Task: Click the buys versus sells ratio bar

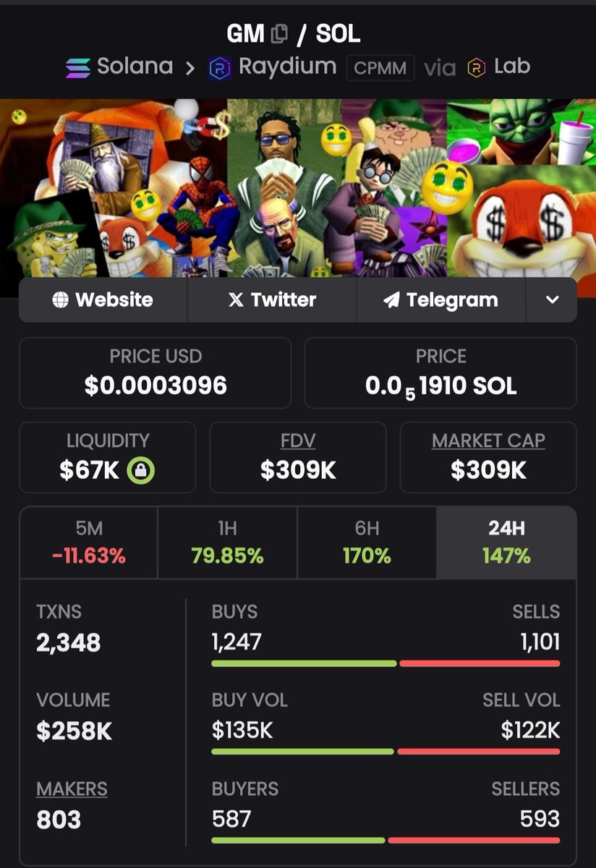Action: click(386, 663)
